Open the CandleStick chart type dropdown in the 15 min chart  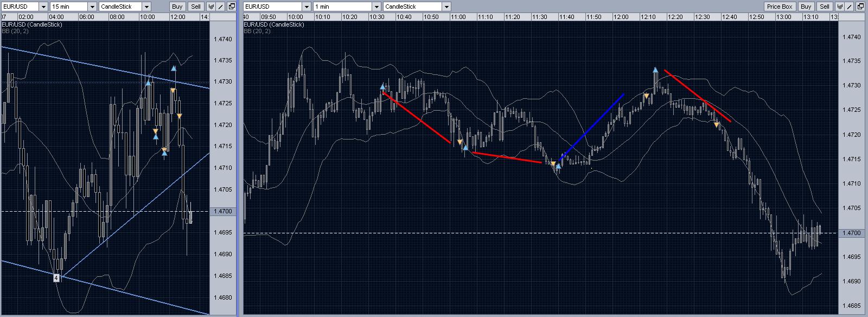(125, 7)
